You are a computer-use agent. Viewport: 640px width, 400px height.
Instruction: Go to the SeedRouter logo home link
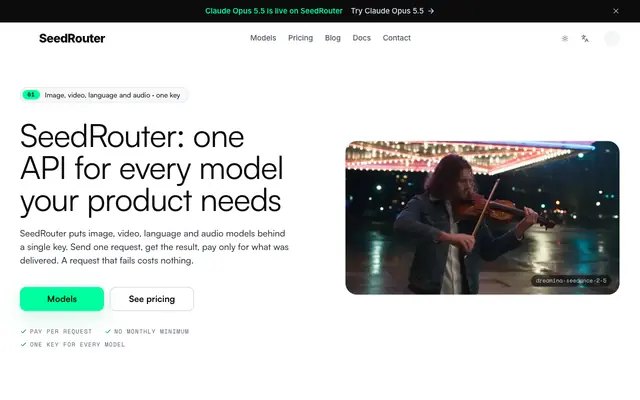[x=72, y=38]
